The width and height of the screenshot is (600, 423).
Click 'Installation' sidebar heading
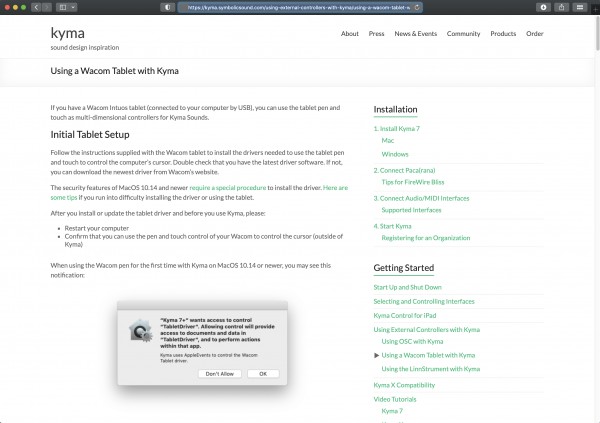pyautogui.click(x=395, y=109)
